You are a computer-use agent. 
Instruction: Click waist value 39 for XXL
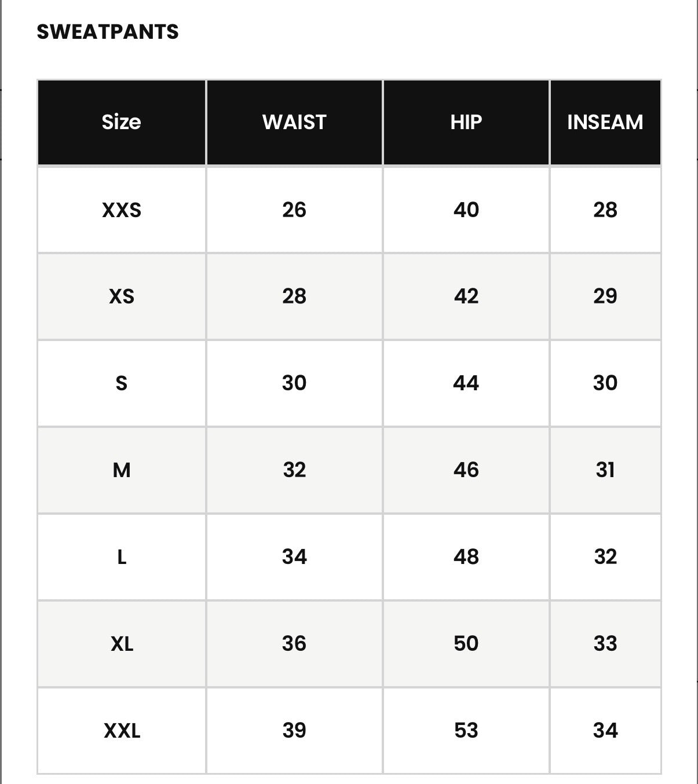(x=294, y=731)
